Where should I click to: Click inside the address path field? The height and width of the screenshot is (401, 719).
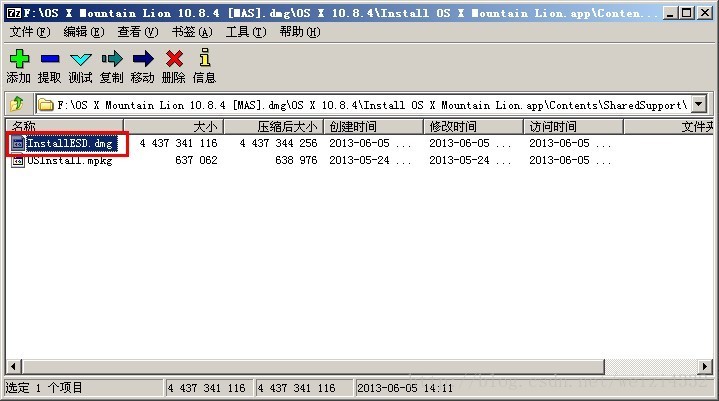click(x=363, y=105)
